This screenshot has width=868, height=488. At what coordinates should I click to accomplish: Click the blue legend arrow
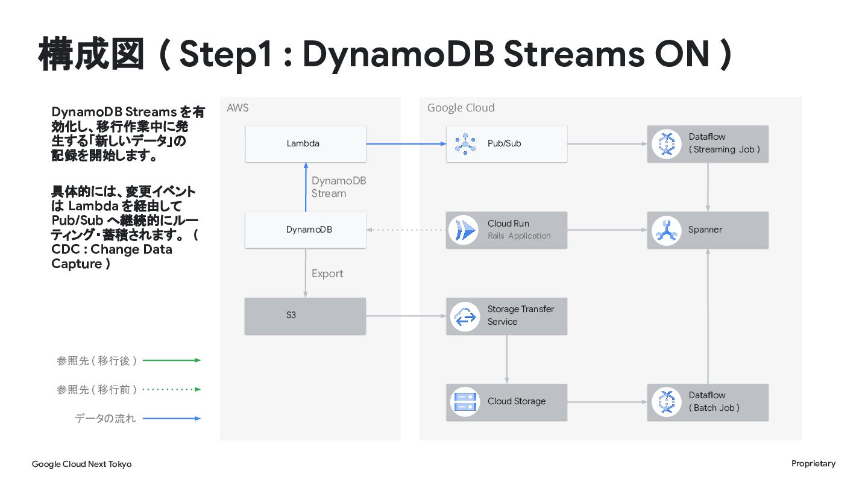[x=172, y=419]
